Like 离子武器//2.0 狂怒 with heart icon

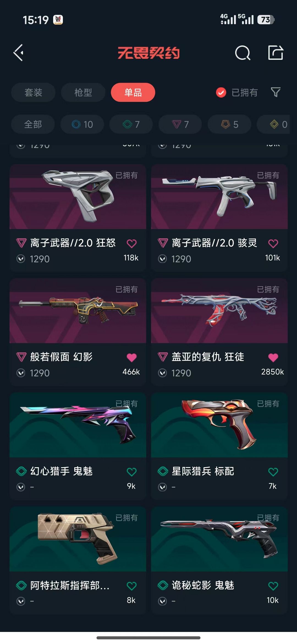131,243
